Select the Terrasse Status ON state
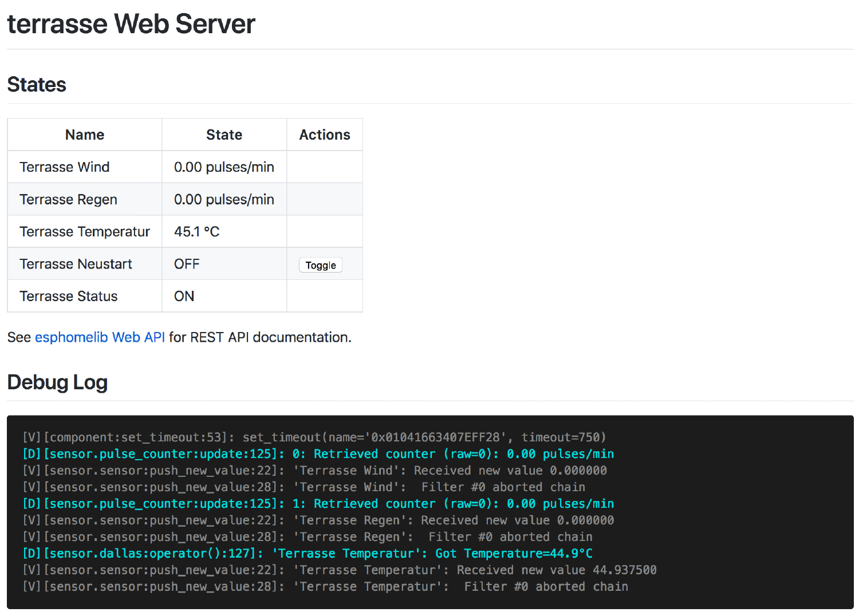The width and height of the screenshot is (859, 616). (x=184, y=296)
